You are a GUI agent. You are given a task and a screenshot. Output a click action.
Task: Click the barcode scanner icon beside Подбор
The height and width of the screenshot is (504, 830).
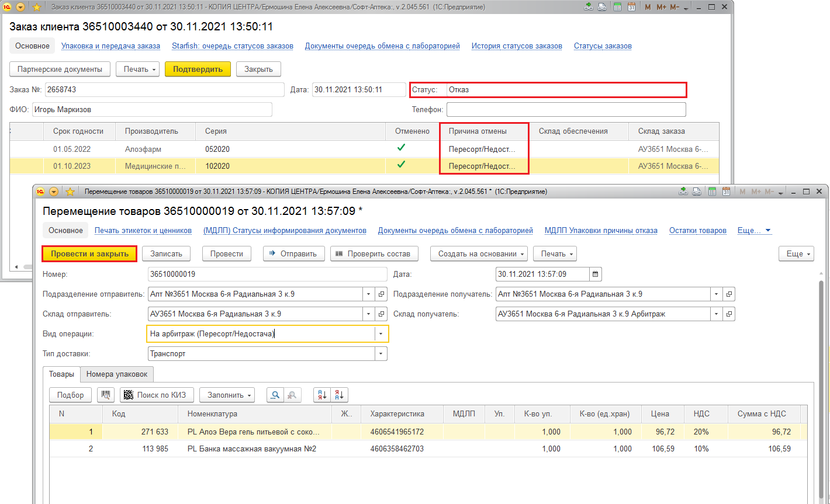click(106, 395)
